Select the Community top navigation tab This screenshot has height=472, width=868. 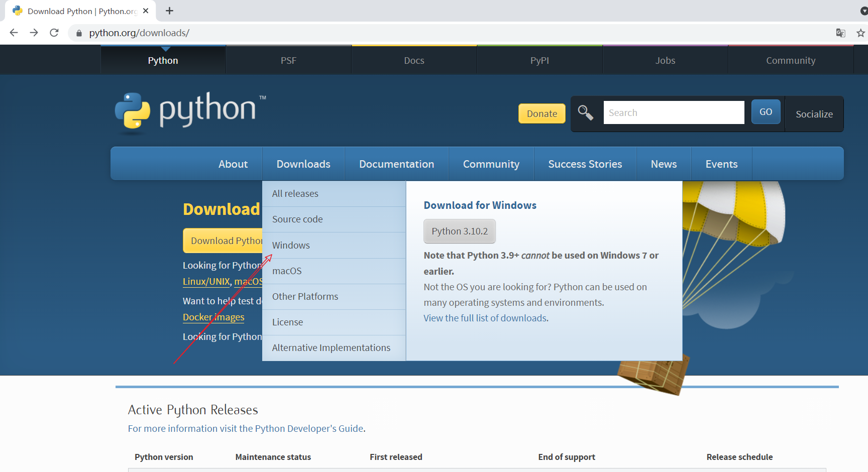[x=791, y=60]
